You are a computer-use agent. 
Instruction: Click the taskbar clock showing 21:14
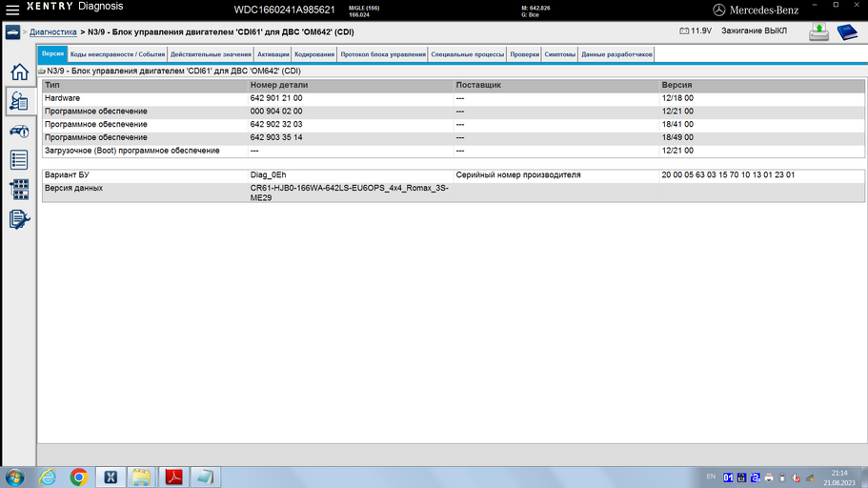click(839, 473)
